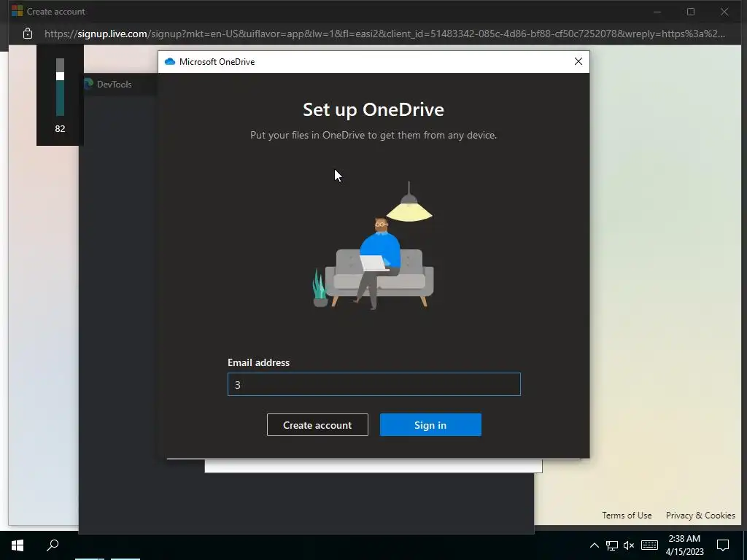This screenshot has height=560, width=747.
Task: Click the network icon in system tray
Action: point(612,545)
